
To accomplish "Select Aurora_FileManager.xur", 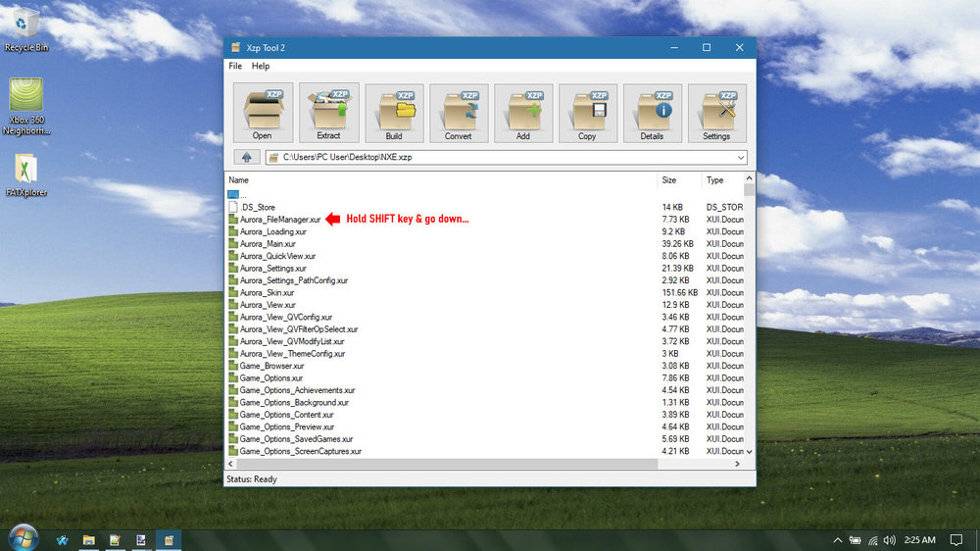I will (280, 220).
